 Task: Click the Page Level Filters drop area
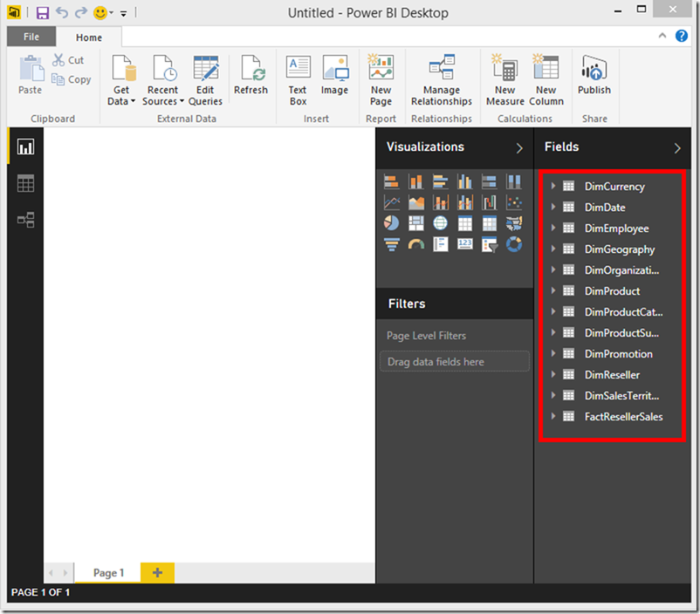coord(455,361)
